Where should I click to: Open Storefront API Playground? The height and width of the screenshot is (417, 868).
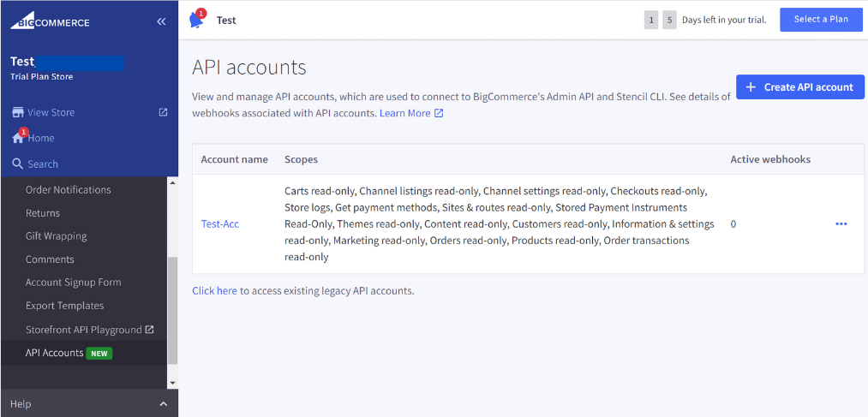(x=84, y=330)
